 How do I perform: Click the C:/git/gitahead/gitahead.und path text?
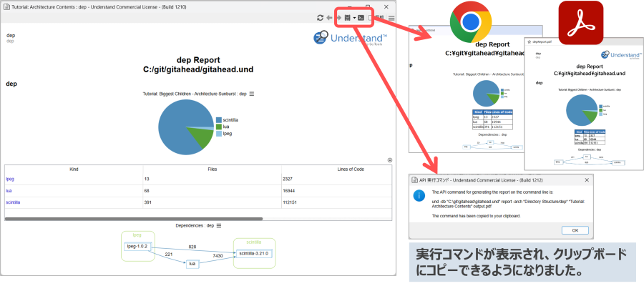(x=198, y=70)
